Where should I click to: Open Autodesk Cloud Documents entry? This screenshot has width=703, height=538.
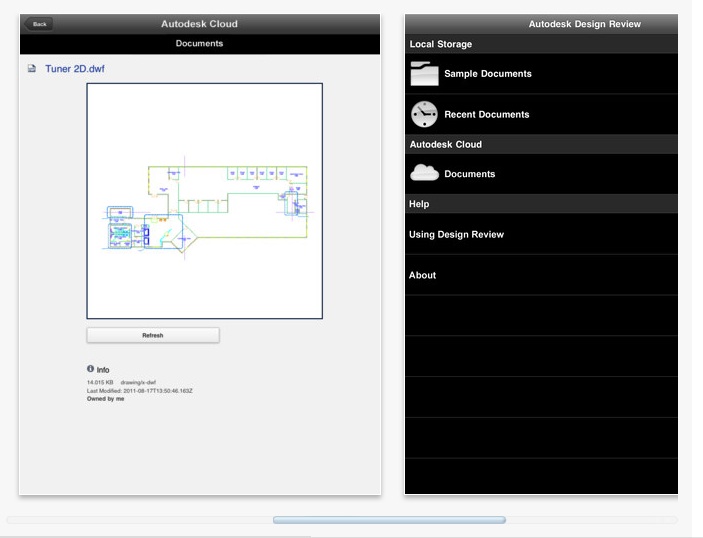541,174
